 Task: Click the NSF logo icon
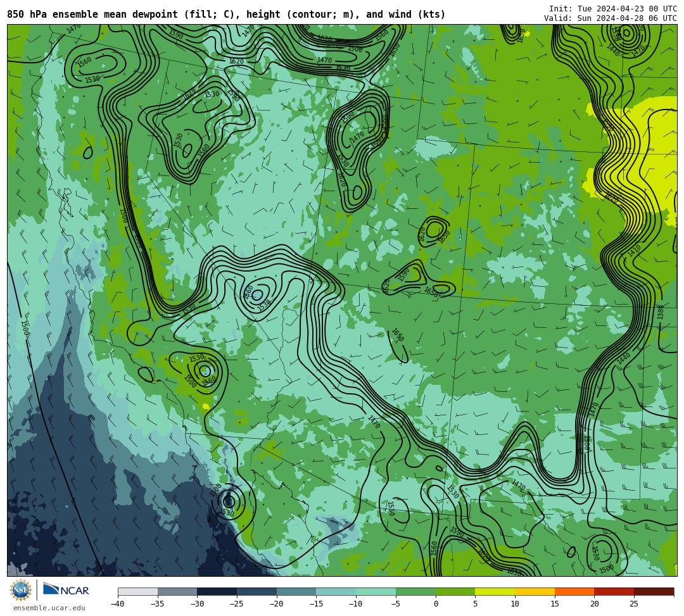click(x=20, y=590)
